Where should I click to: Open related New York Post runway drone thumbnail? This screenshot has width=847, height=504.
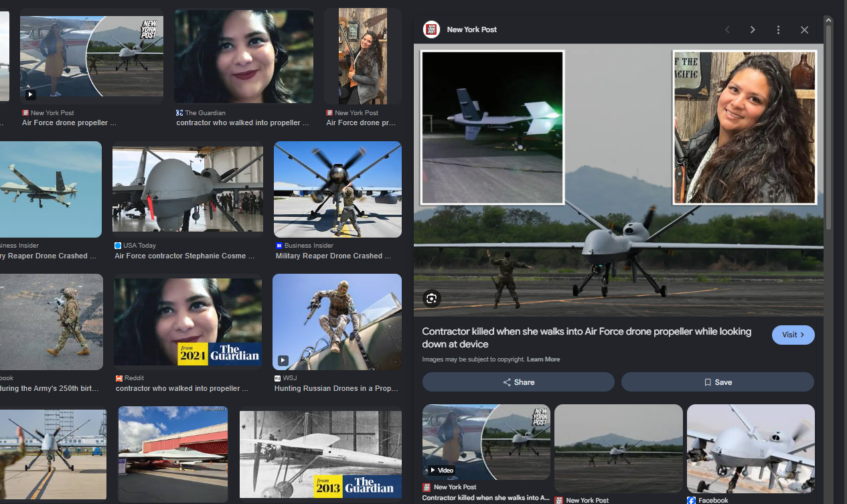tap(619, 448)
